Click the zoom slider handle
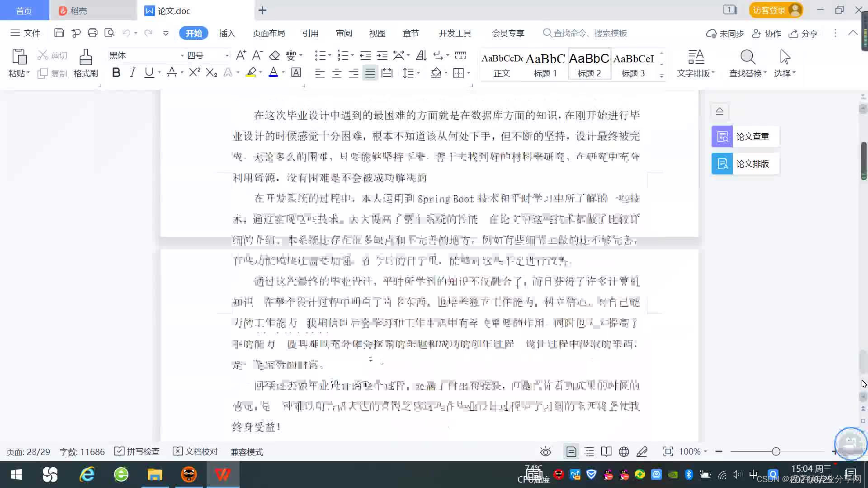868x488 pixels. 776,452
